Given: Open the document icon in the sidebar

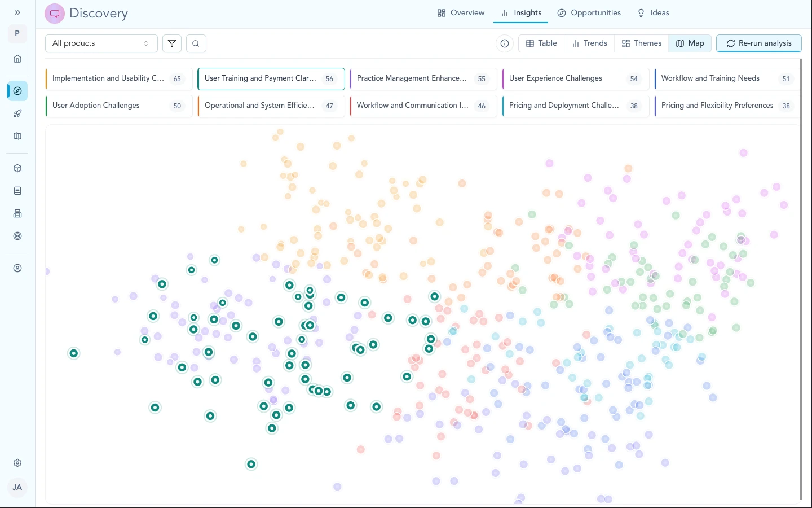Looking at the screenshot, I should coord(17,191).
